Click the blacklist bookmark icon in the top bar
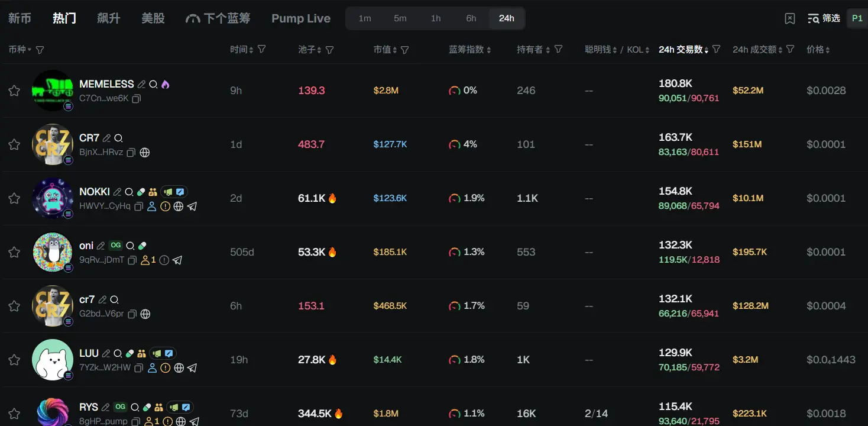 point(790,18)
